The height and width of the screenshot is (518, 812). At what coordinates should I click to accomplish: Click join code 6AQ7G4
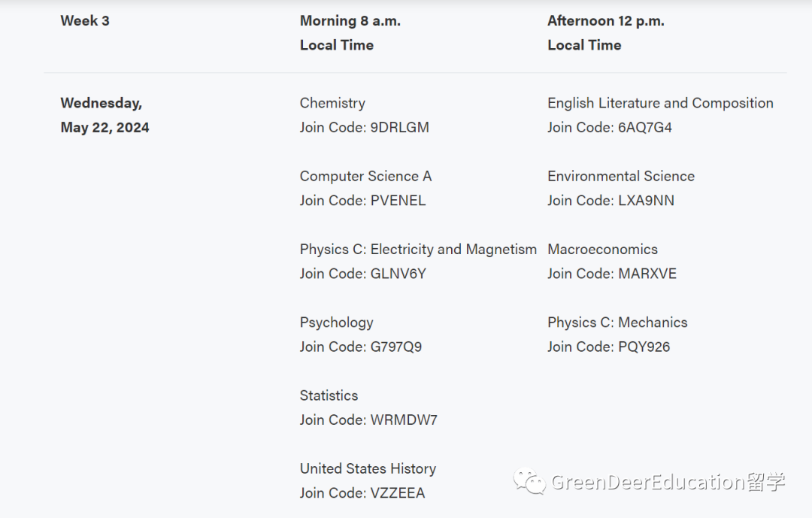point(610,127)
